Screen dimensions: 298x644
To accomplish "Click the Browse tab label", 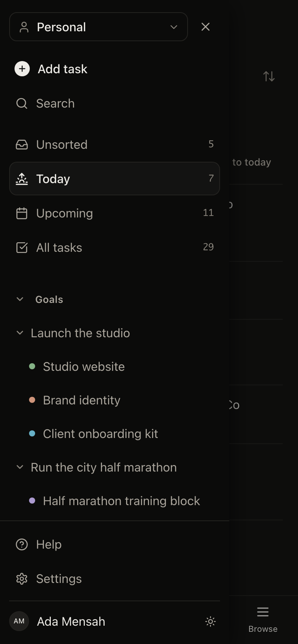I will 263,629.
